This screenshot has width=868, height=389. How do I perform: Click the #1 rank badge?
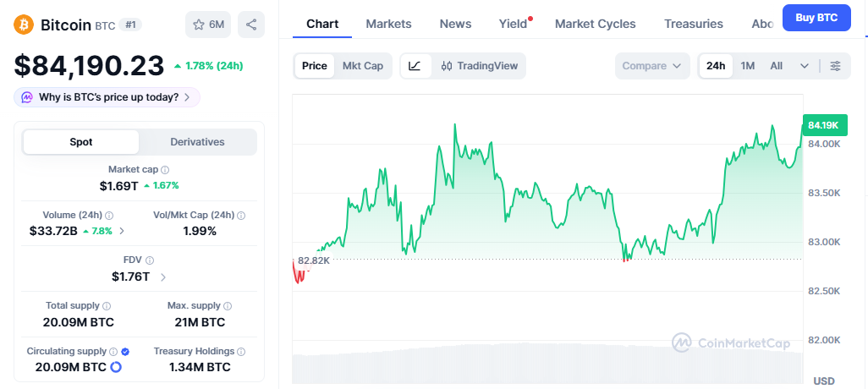(x=130, y=25)
